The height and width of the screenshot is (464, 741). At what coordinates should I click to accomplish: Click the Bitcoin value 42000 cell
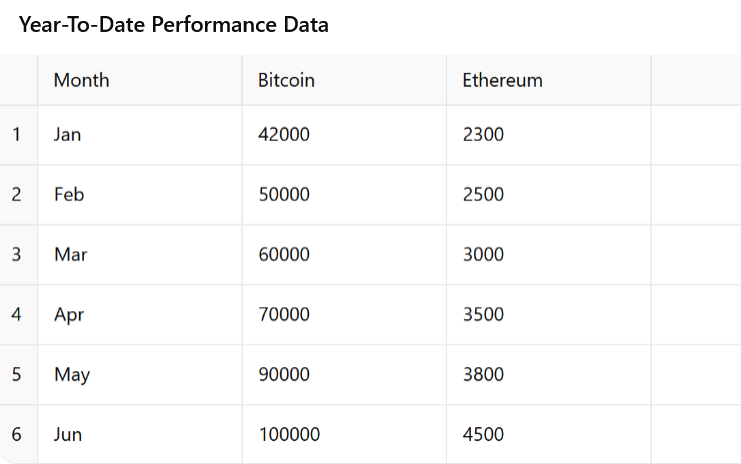coord(344,135)
